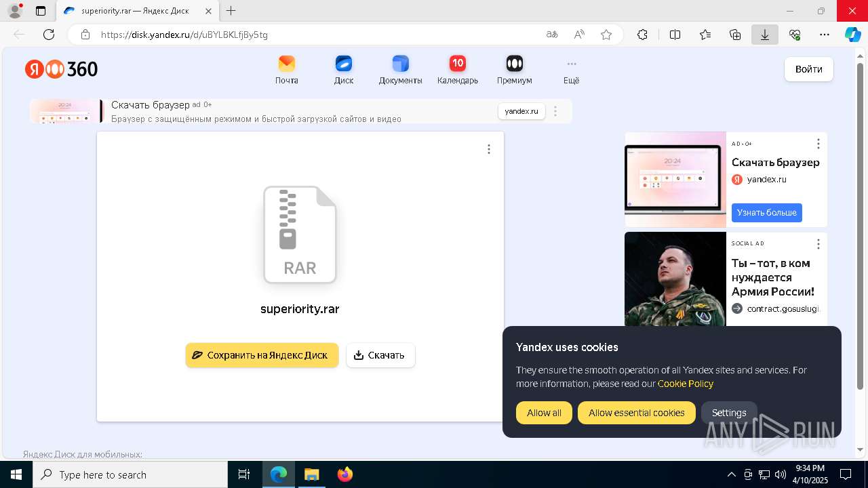
Task: Open the downloads panel
Action: 765,35
